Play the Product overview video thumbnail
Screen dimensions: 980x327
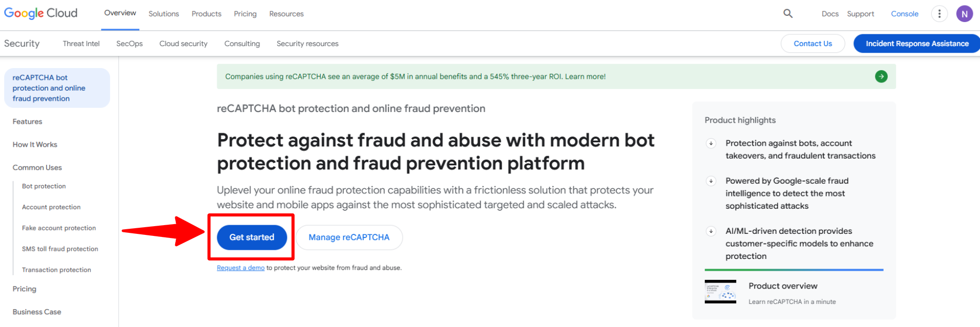coord(720,292)
